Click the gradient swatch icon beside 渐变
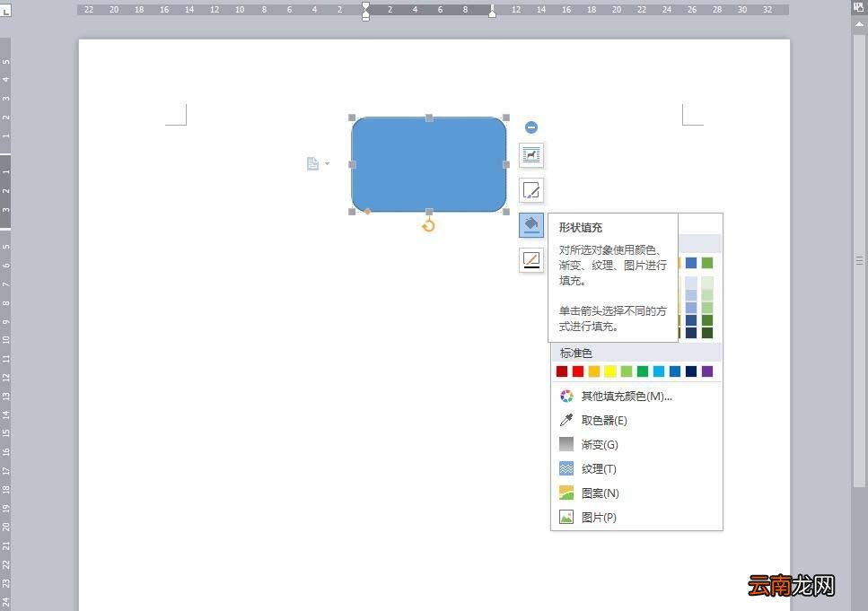 (566, 444)
